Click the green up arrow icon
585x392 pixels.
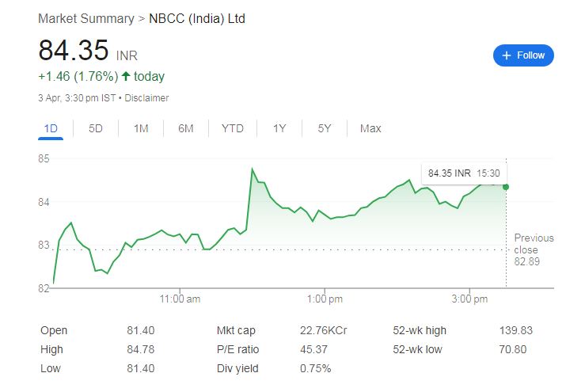click(x=126, y=77)
